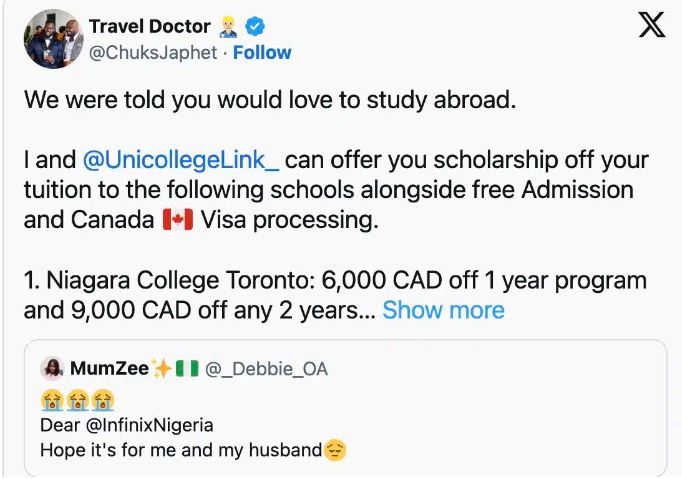This screenshot has height=479, width=682.
Task: Click MumZee's small avatar
Action: pos(52,369)
